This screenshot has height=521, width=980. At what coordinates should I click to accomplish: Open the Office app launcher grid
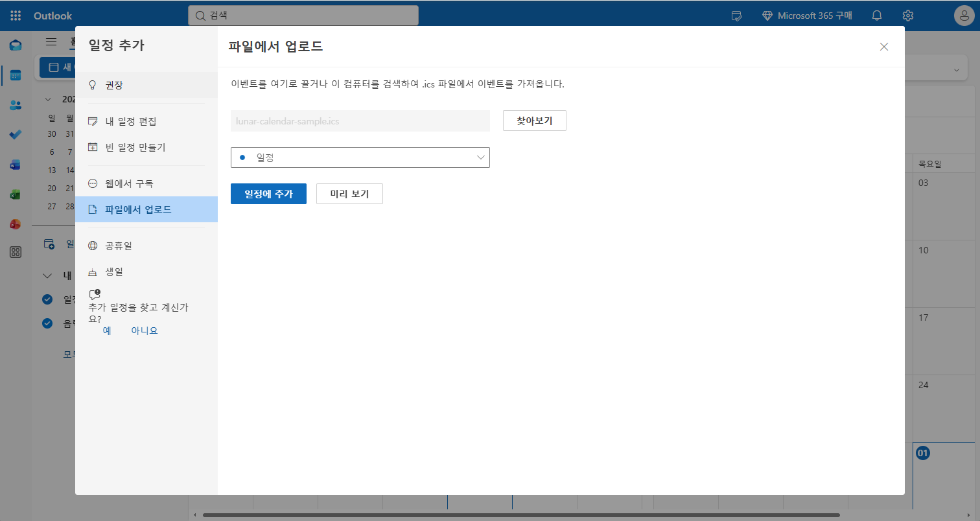16,16
